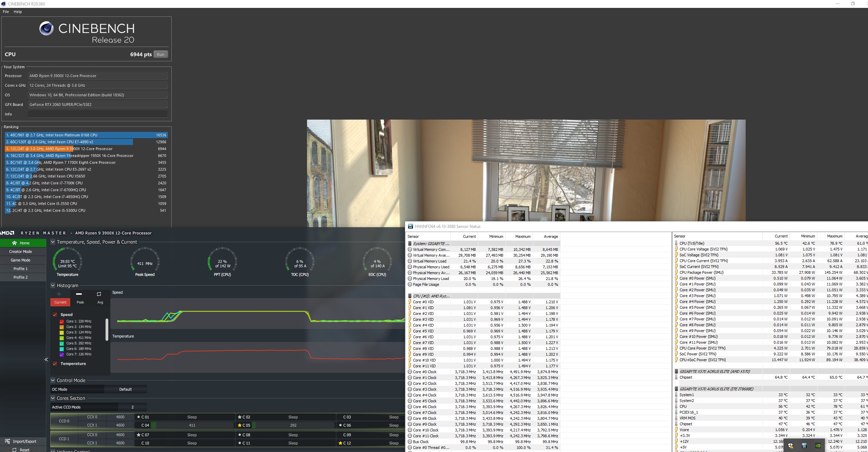
Task: Click the lightning icon beside Core #0 VID
Action: coord(409,302)
